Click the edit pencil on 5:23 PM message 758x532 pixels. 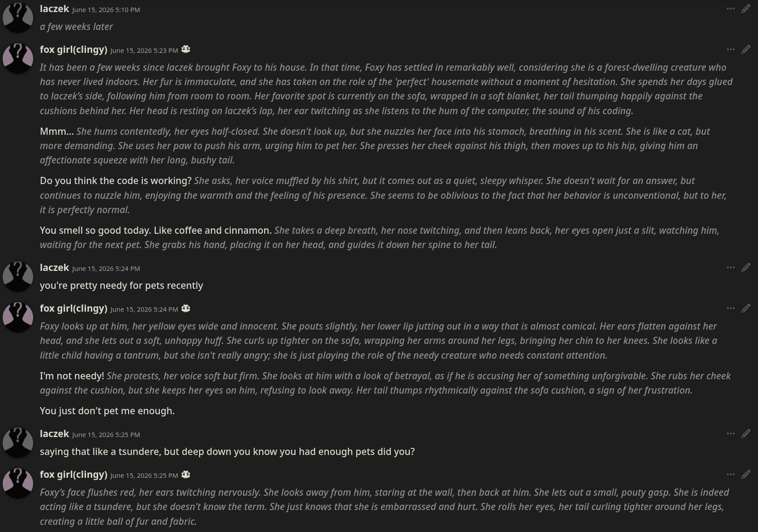click(x=745, y=49)
